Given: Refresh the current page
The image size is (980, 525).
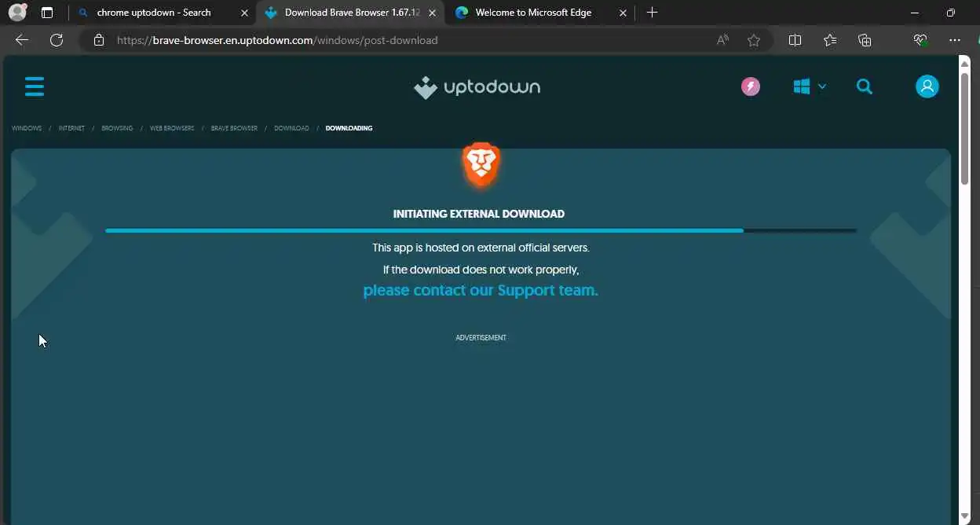Looking at the screenshot, I should point(57,40).
